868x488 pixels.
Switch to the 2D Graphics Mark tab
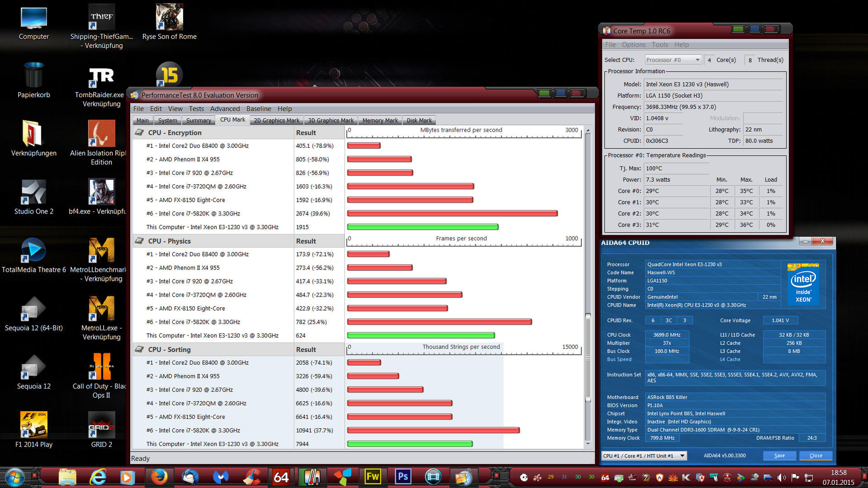point(276,120)
